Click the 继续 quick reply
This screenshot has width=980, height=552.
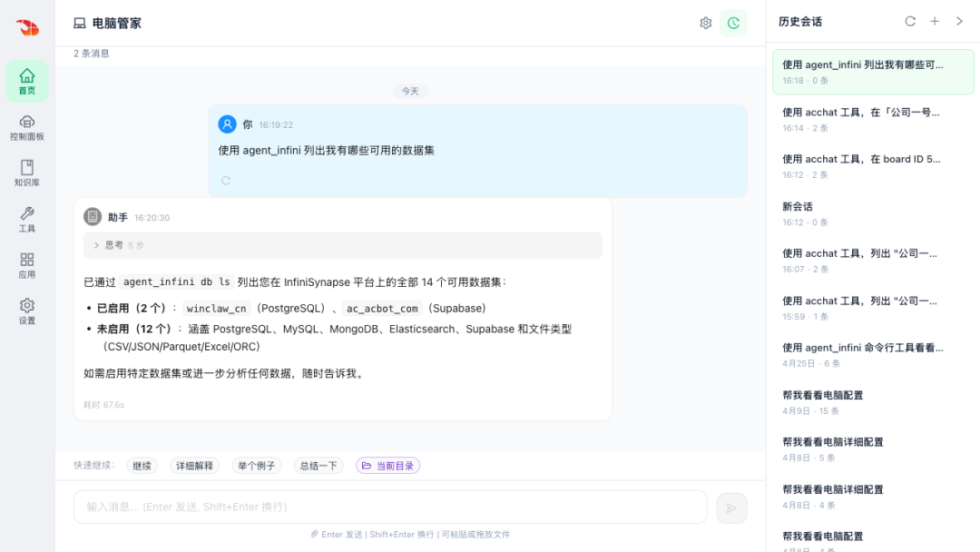(x=142, y=466)
